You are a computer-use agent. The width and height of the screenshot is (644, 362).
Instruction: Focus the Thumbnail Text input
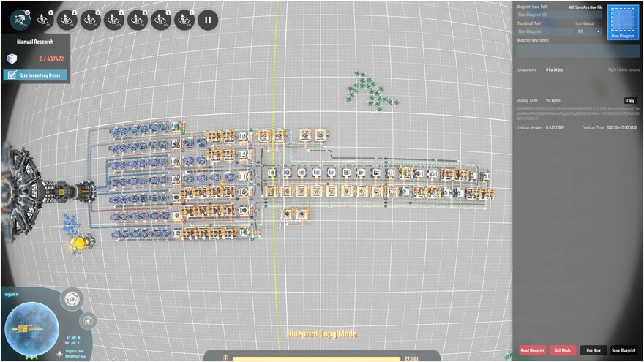542,31
